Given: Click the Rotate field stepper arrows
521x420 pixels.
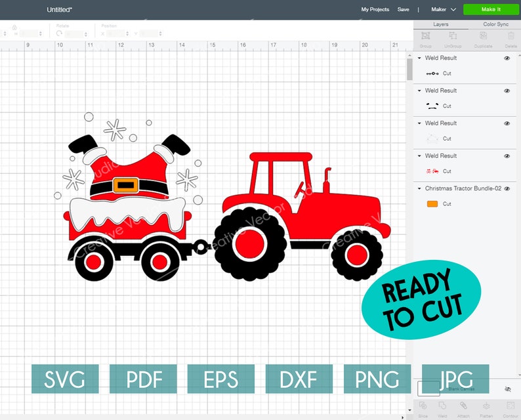Looking at the screenshot, I should pyautogui.click(x=86, y=33).
